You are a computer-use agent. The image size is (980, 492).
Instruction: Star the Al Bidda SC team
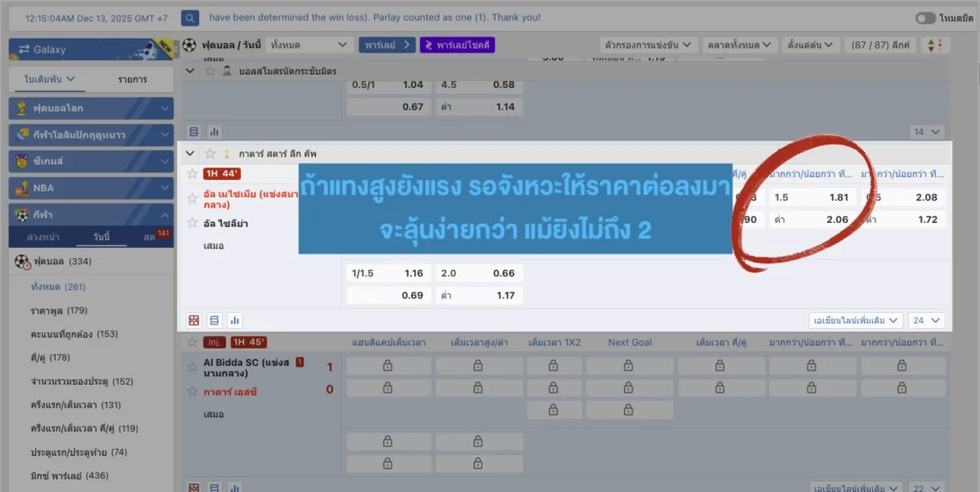pyautogui.click(x=192, y=368)
